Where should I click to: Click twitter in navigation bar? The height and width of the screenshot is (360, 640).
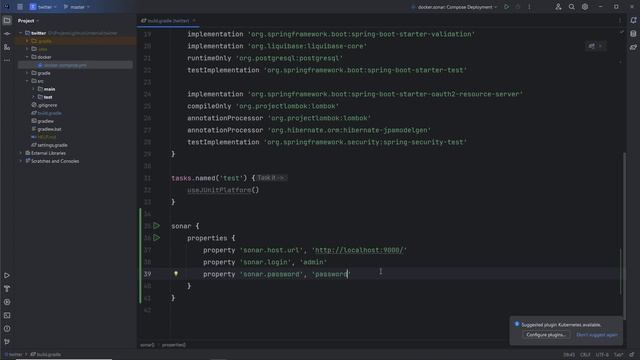coord(13,354)
